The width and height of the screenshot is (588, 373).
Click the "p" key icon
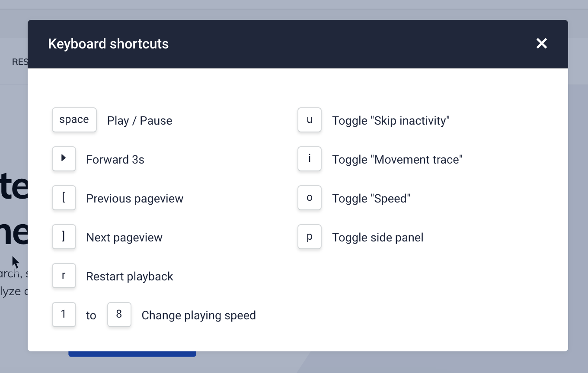coord(310,237)
